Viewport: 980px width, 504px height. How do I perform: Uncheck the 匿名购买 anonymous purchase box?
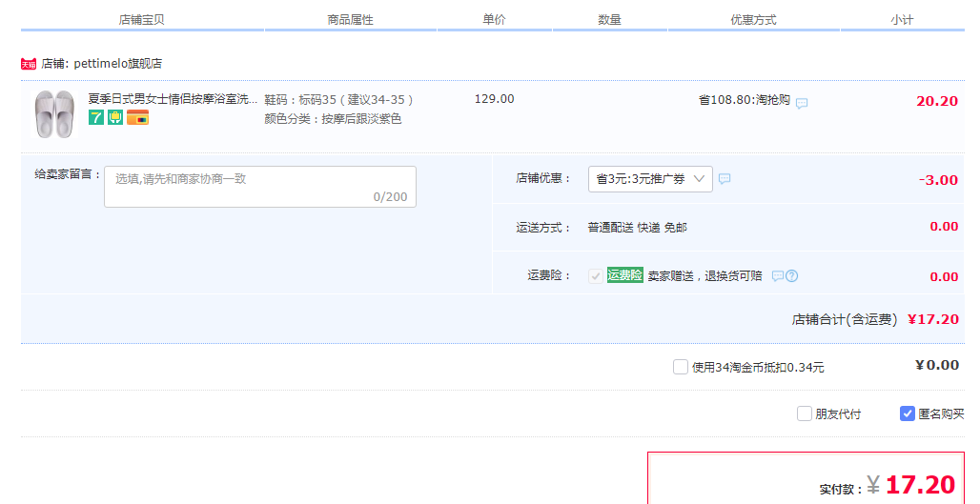[908, 413]
